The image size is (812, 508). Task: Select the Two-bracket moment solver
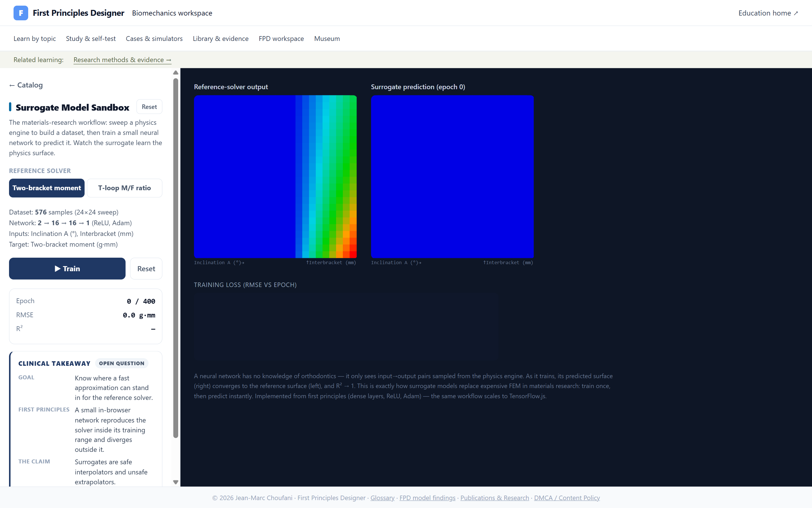click(x=47, y=188)
